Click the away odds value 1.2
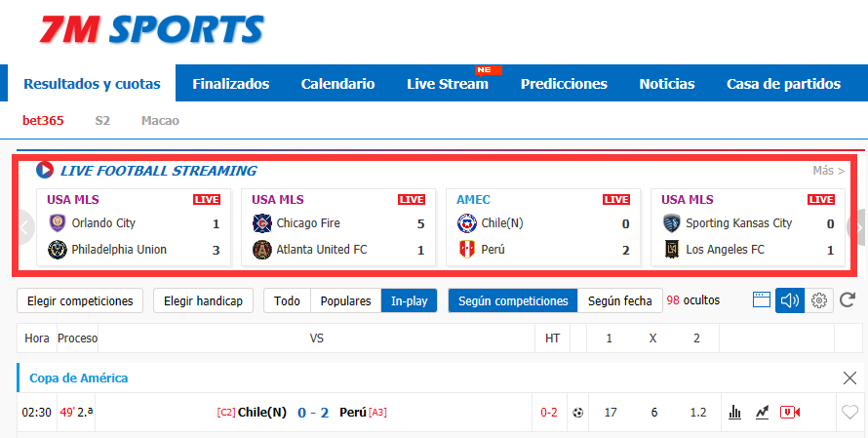This screenshot has width=868, height=438. click(698, 413)
